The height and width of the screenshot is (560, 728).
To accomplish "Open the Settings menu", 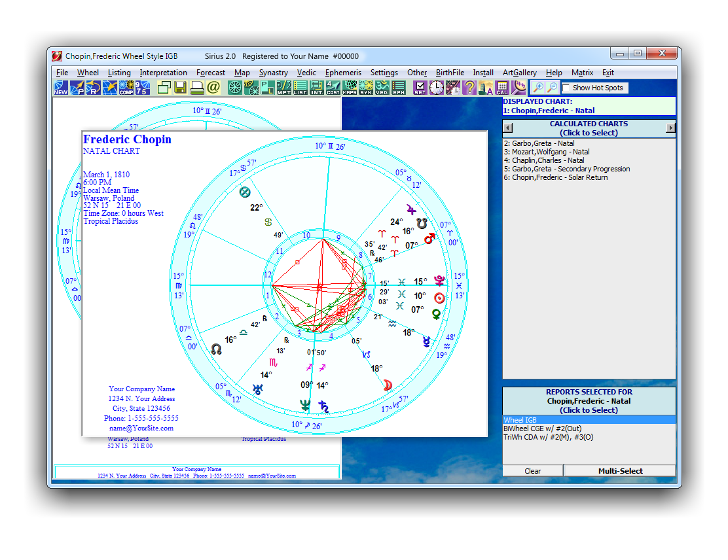I will [384, 73].
